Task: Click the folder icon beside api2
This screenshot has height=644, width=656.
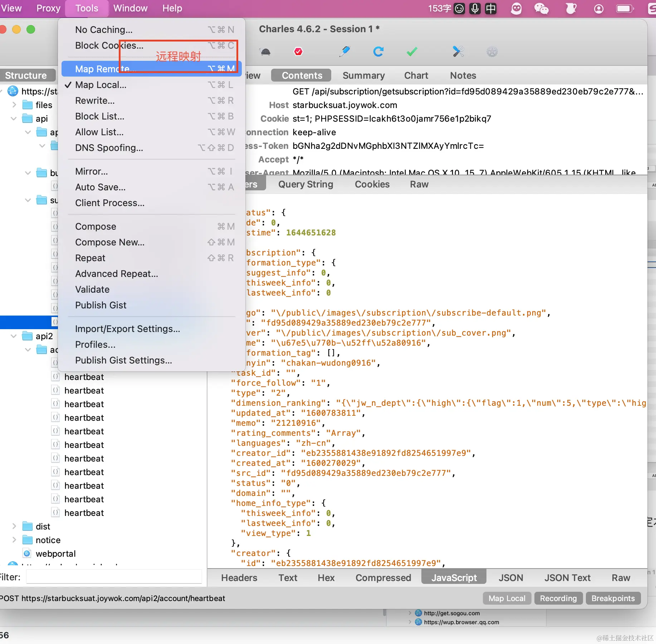Action: (x=28, y=336)
